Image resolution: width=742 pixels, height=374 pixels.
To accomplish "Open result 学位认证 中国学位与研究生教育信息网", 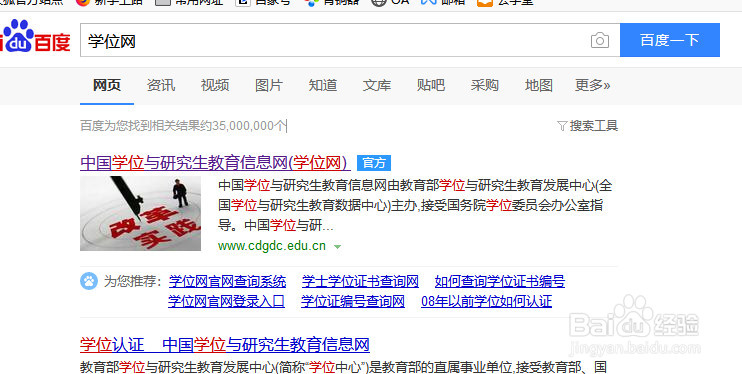I will pyautogui.click(x=225, y=345).
